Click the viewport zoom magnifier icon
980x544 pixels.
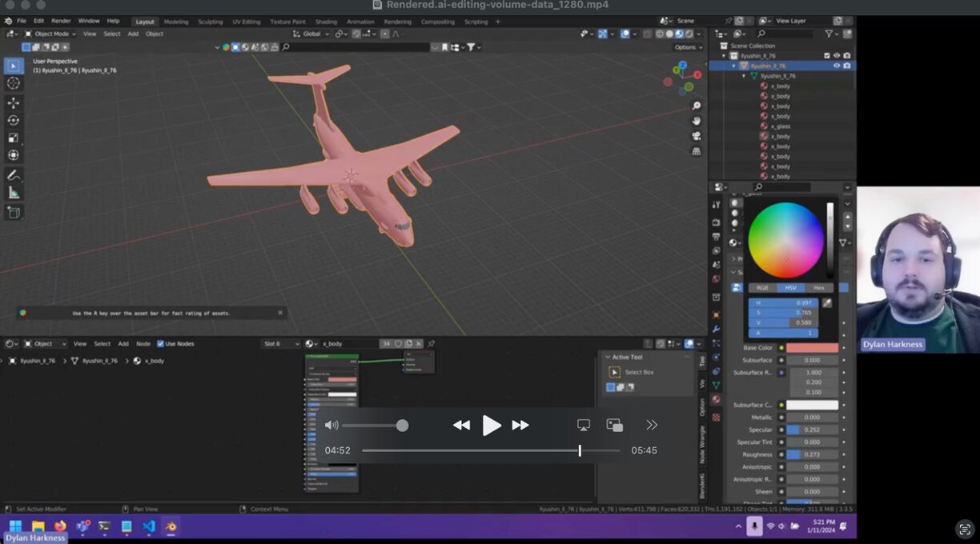point(697,106)
